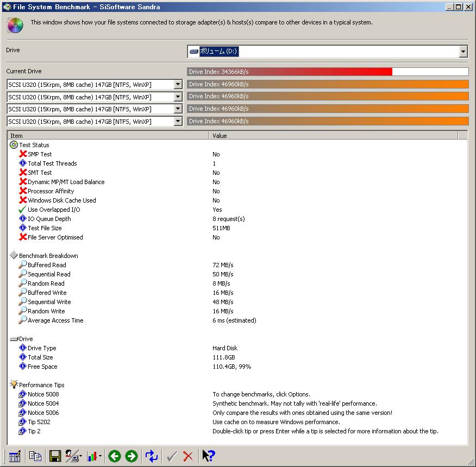Screen dimensions: 476x467
Task: Open the Options table icon in toolbar
Action: (15, 456)
